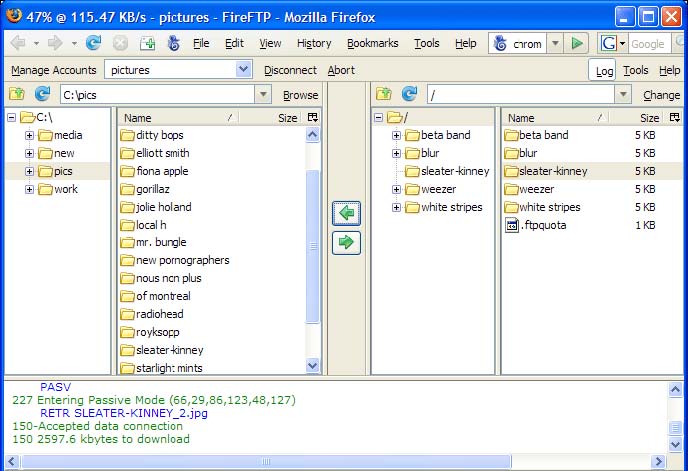Refresh the remote file listing
This screenshot has width=688, height=471.
point(409,94)
